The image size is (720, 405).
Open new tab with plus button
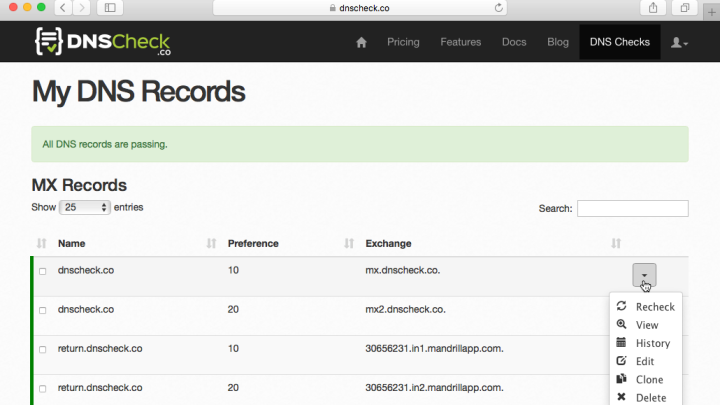click(x=712, y=12)
